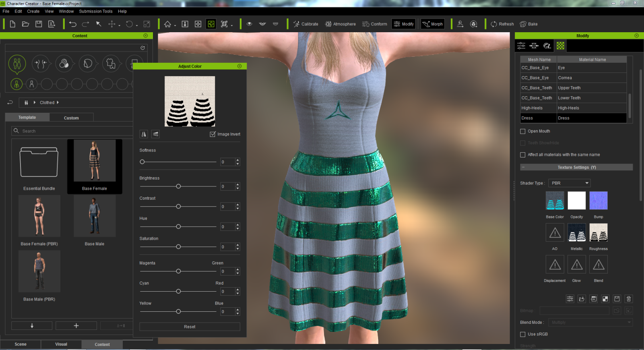The width and height of the screenshot is (644, 350).
Task: Click the New Project icon in toolbar
Action: (x=12, y=24)
